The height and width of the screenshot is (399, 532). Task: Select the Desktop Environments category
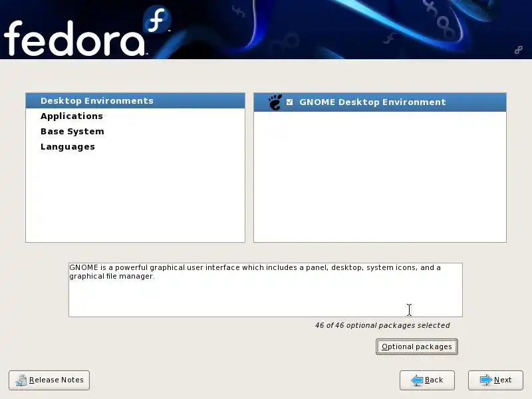click(x=135, y=101)
